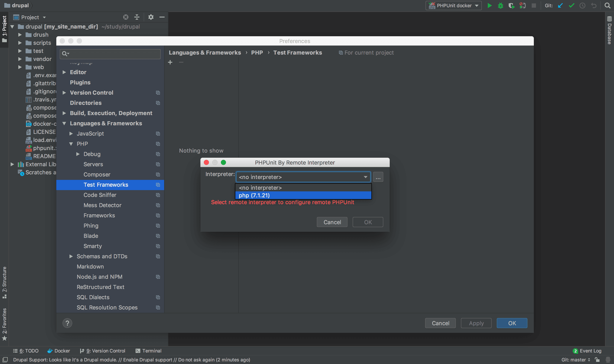Open the Docker tool window
Image resolution: width=614 pixels, height=364 pixels.
pyautogui.click(x=59, y=351)
